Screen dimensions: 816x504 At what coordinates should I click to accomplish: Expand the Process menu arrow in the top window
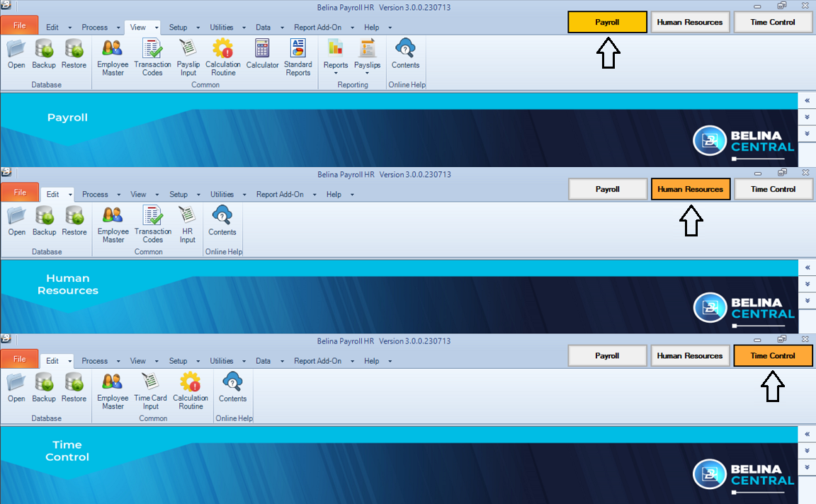pos(118,28)
